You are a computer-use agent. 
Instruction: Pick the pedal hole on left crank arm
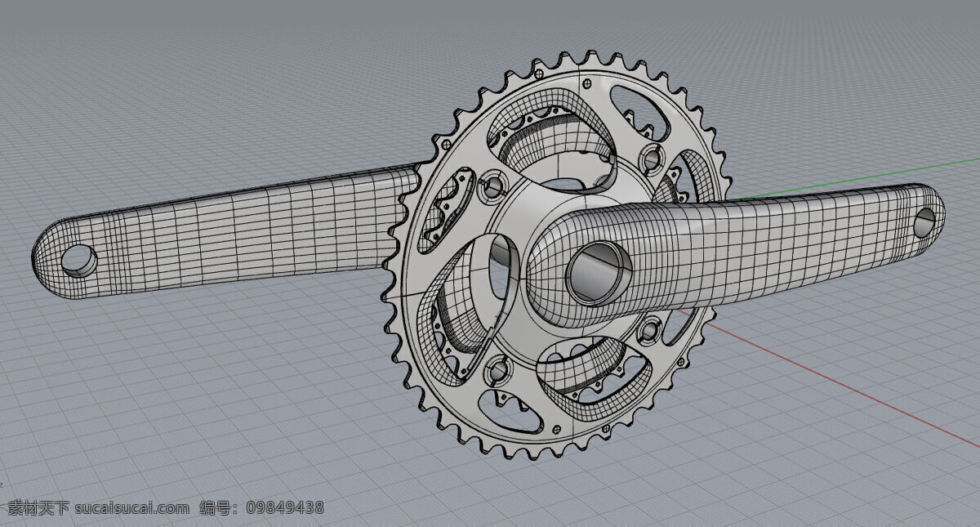click(80, 259)
